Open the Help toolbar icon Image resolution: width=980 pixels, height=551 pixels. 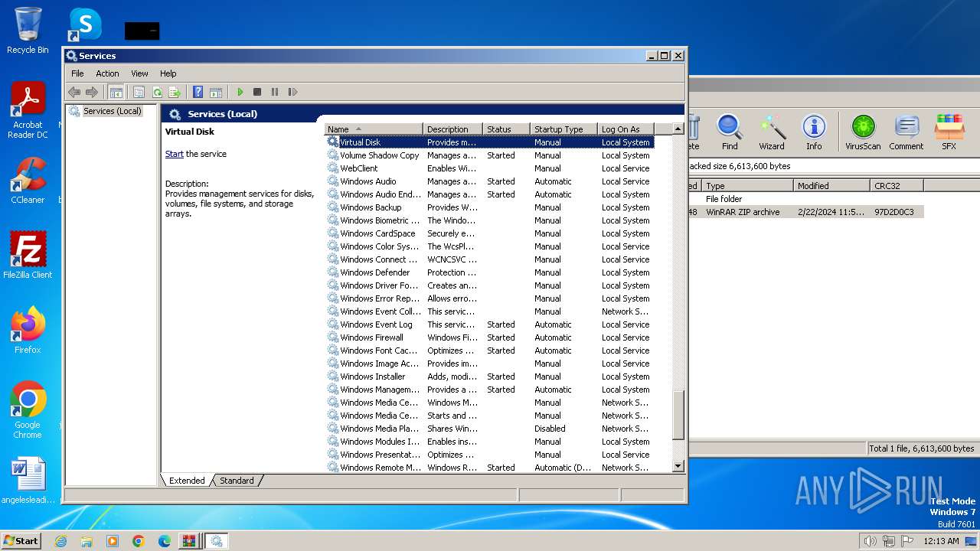pos(198,92)
